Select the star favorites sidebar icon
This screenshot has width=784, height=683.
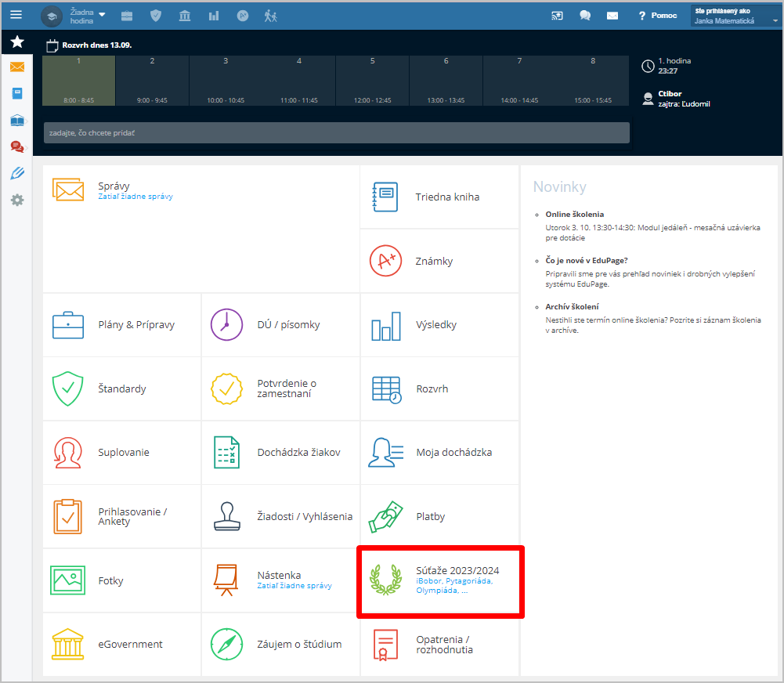pyautogui.click(x=17, y=42)
